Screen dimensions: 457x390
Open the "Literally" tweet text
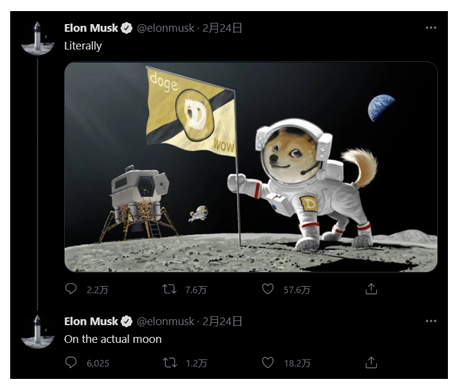point(83,46)
